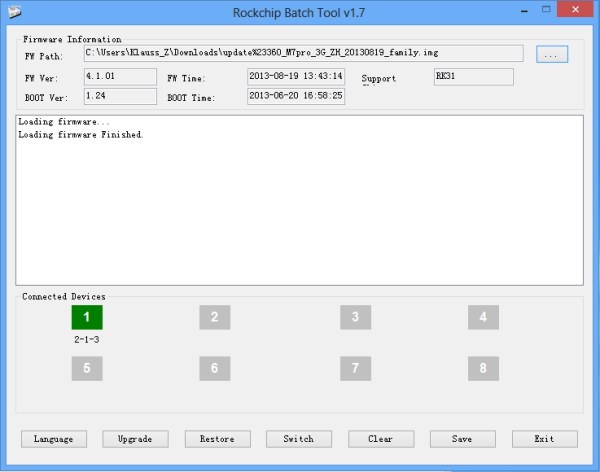Select device slot 8
This screenshot has height=472, width=600.
point(483,368)
